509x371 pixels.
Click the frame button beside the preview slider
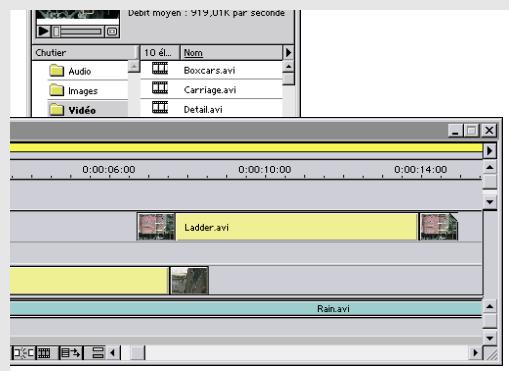point(112,32)
